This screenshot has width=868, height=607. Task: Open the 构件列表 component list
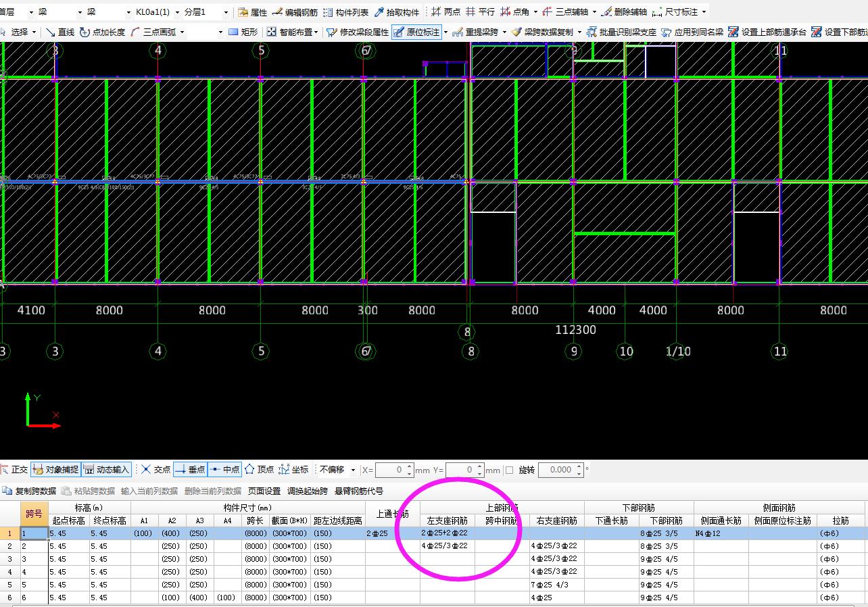(x=346, y=12)
